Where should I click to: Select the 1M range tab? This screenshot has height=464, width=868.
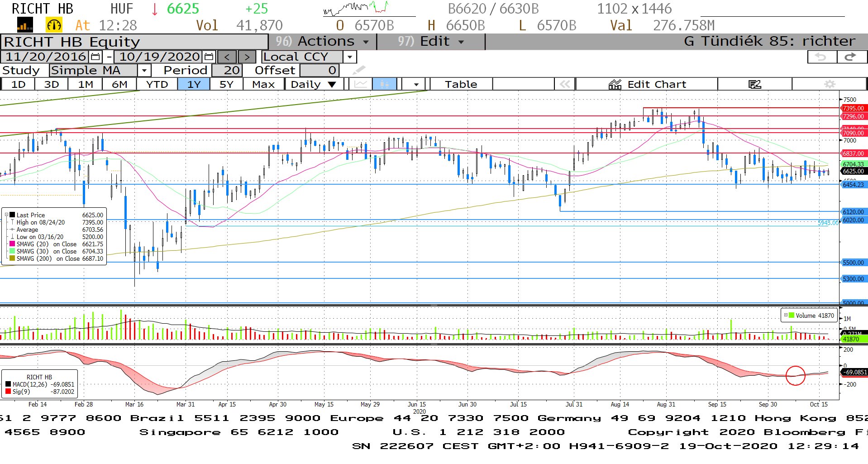click(x=86, y=84)
